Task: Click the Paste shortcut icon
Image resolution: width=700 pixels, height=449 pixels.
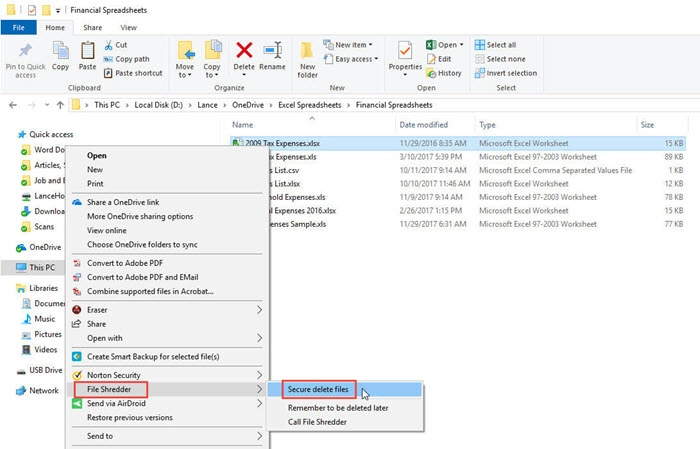Action: point(108,73)
